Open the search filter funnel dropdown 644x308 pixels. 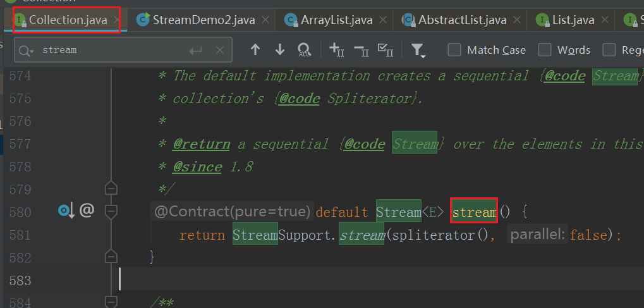click(x=418, y=50)
